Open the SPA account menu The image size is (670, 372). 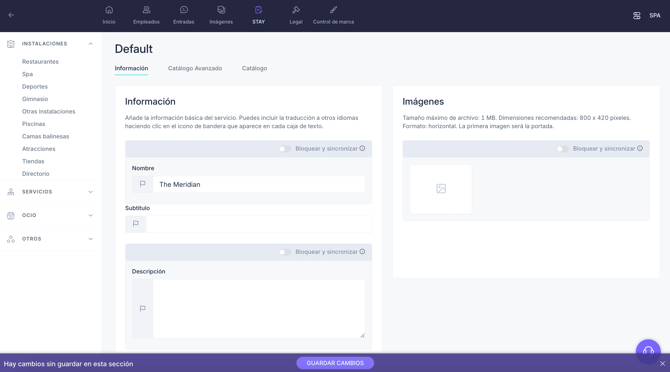pyautogui.click(x=655, y=15)
